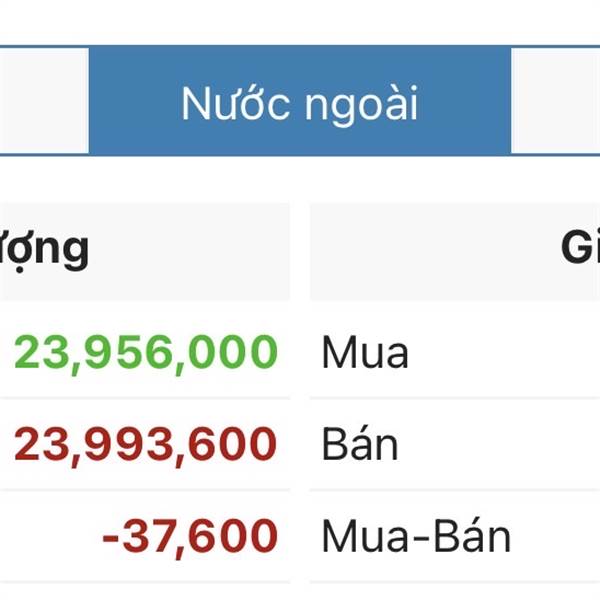Click the blank space below the Mua-Bán row
Viewport: 600px width, 600px height.
coord(300,592)
